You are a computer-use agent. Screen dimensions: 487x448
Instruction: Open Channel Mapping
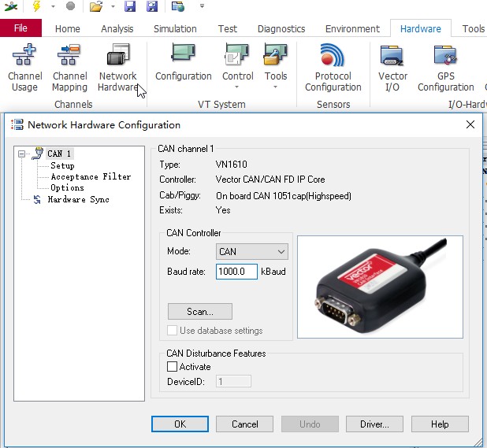(x=69, y=68)
